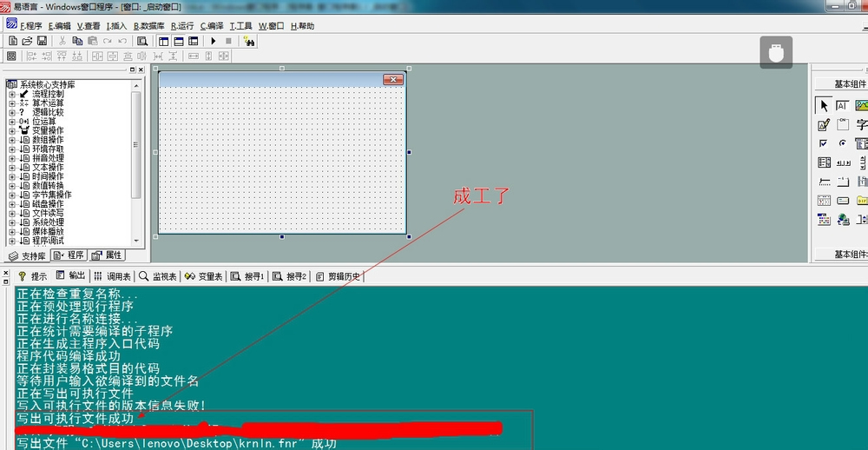The height and width of the screenshot is (450, 868).
Task: Select the edit box component with pencil icon
Action: point(824,125)
